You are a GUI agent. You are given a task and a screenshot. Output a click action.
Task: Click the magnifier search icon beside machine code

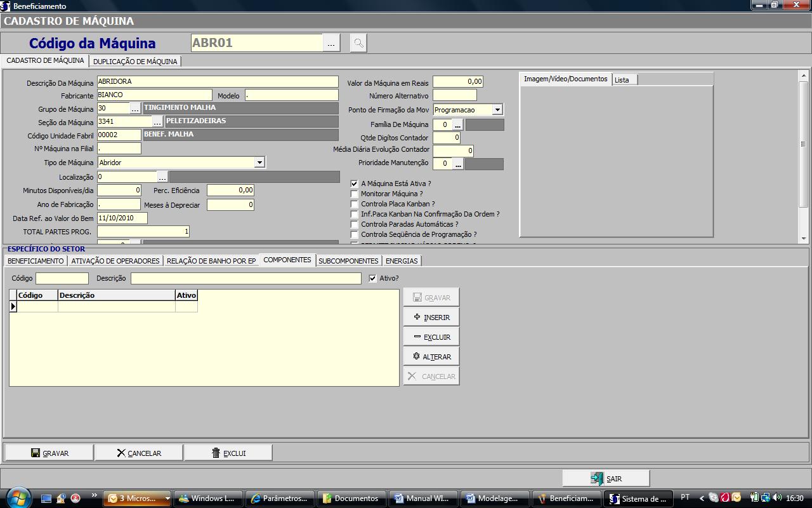358,43
